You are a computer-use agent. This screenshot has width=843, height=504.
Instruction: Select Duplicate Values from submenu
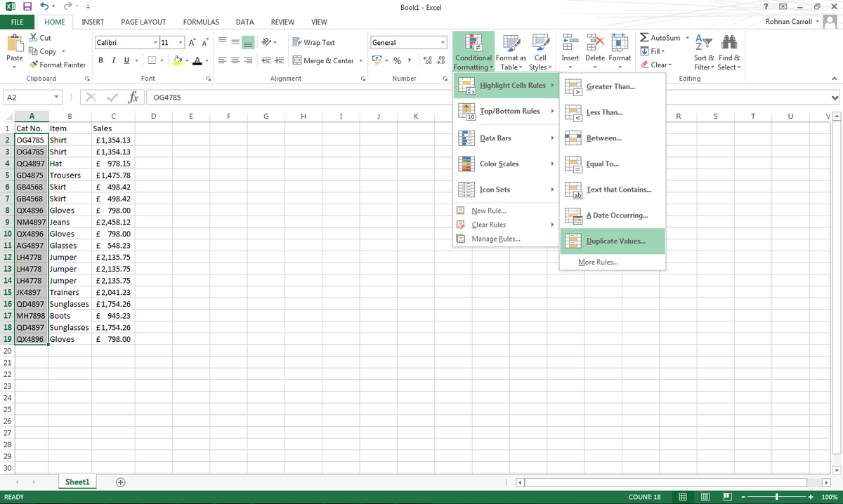(615, 241)
